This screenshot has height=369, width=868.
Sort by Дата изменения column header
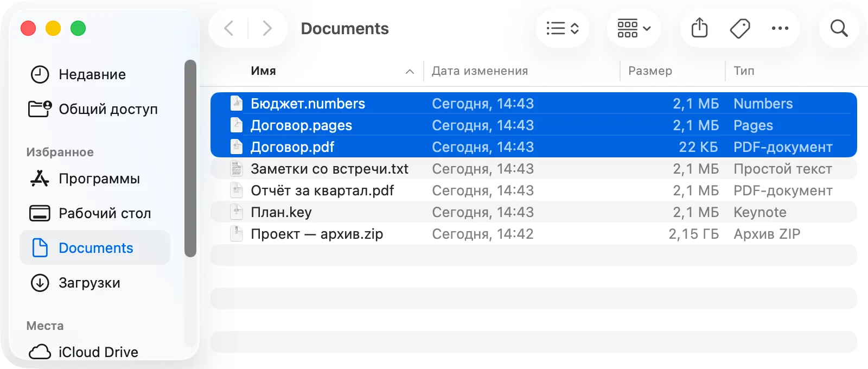pos(480,71)
